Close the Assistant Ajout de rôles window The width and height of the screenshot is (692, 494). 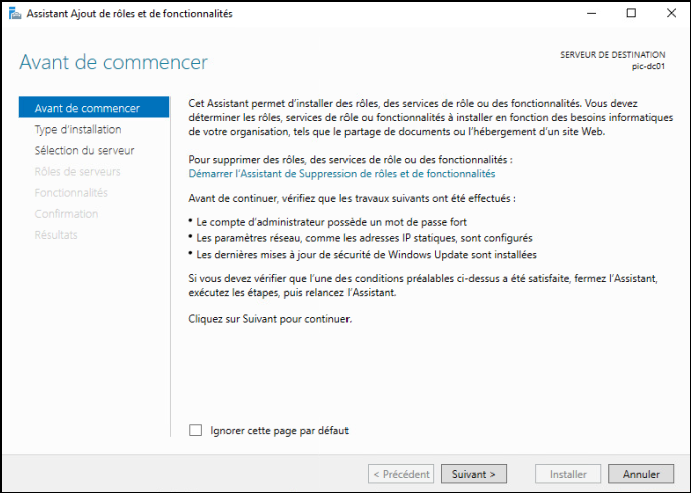pos(671,14)
